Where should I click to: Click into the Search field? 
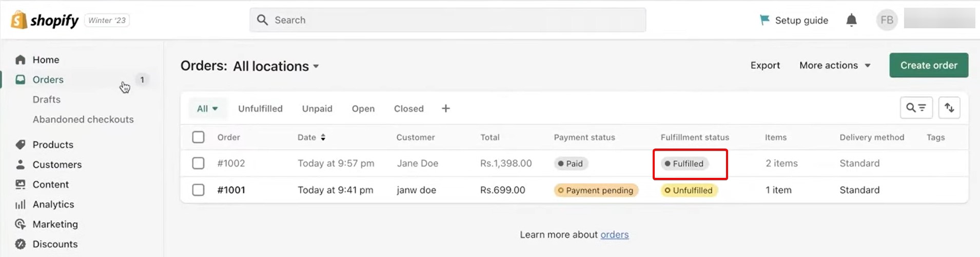point(447,20)
